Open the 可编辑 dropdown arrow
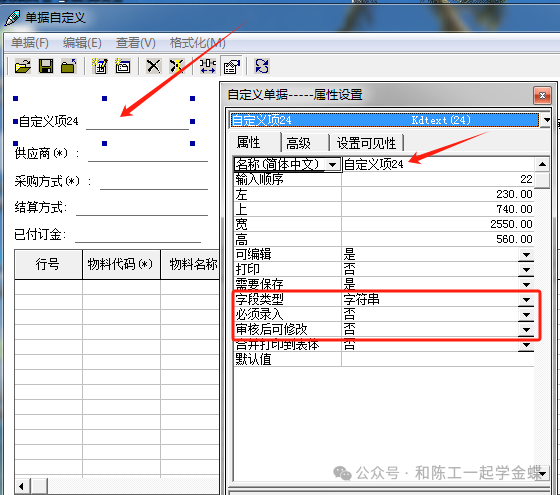 point(526,255)
